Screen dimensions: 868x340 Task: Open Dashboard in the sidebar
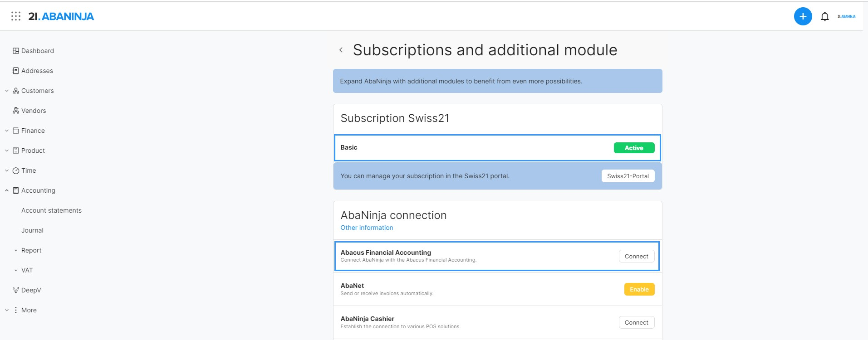tap(38, 51)
